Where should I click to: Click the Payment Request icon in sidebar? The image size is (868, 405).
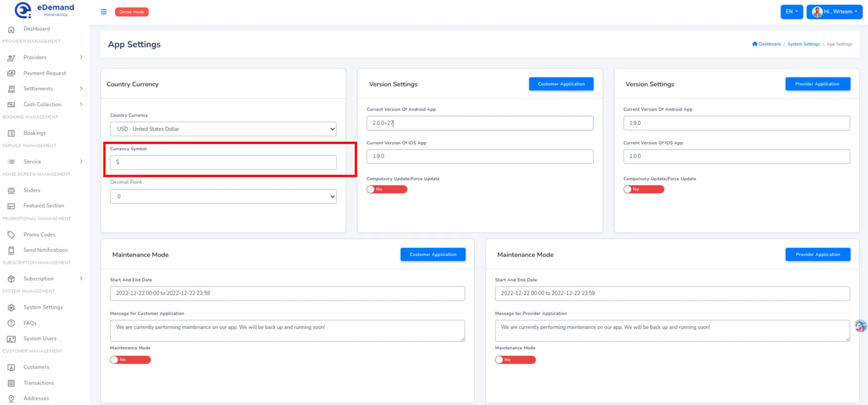coord(11,73)
